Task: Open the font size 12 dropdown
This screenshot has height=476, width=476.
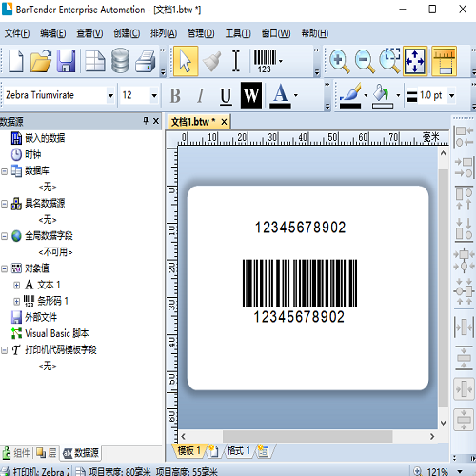Action: click(x=154, y=95)
